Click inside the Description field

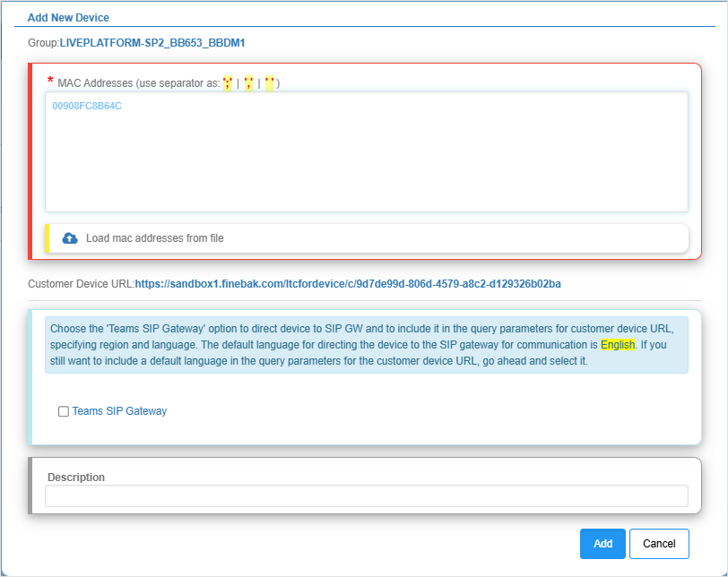367,495
